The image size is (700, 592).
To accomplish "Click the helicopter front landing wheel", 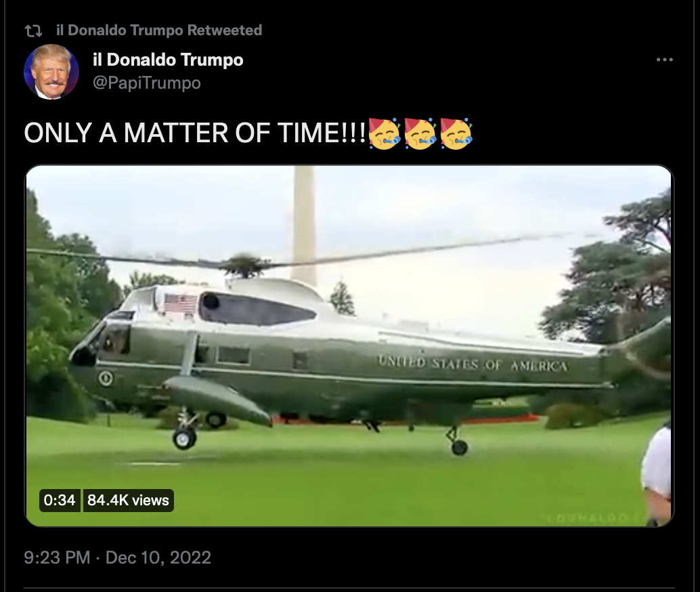I will tap(184, 438).
